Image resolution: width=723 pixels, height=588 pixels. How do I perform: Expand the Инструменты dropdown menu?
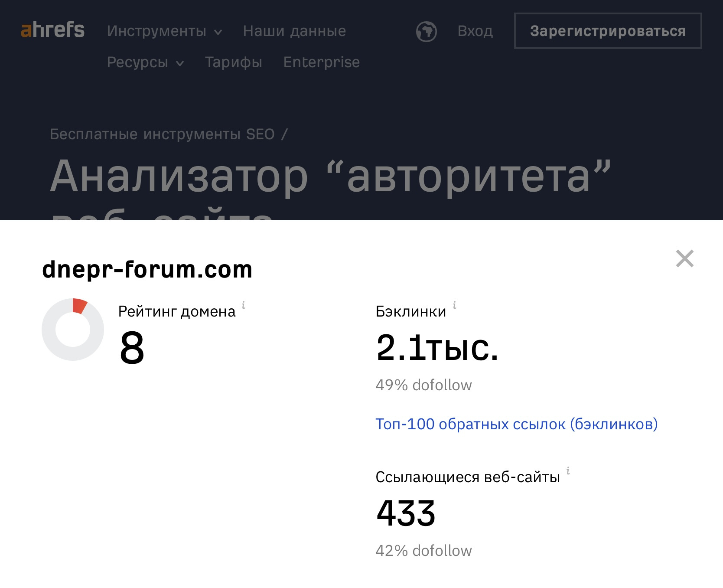164,31
